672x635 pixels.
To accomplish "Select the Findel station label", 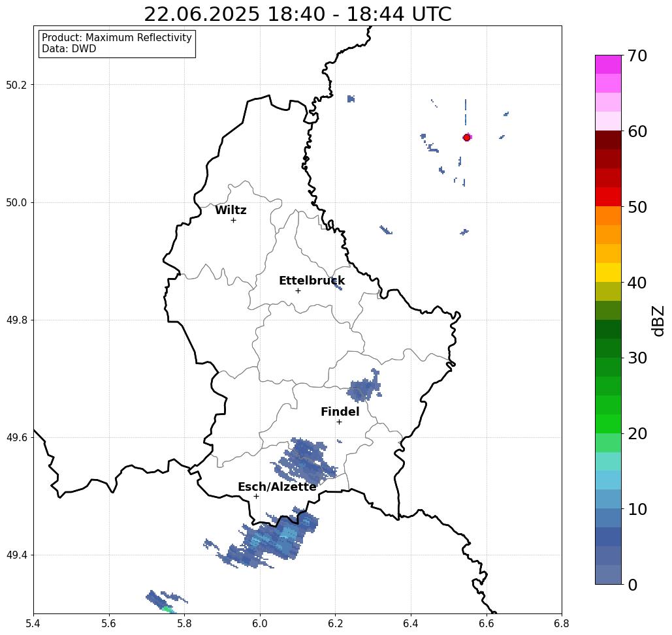I will tap(340, 412).
